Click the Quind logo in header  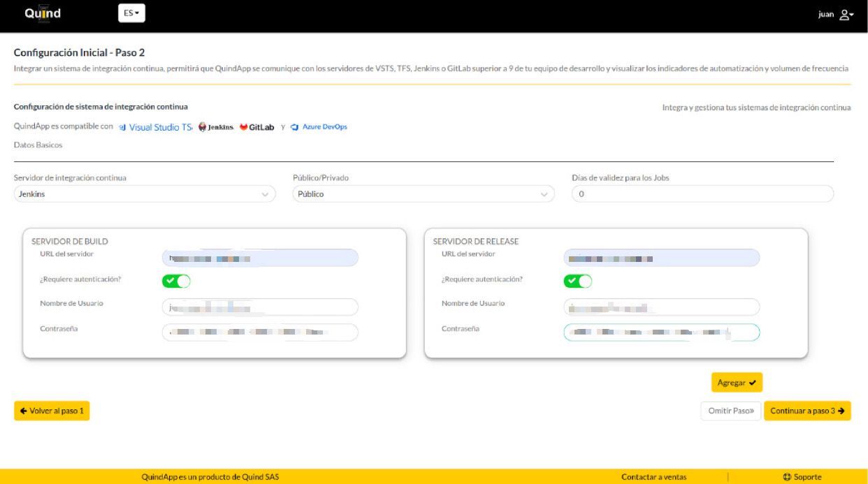point(43,13)
